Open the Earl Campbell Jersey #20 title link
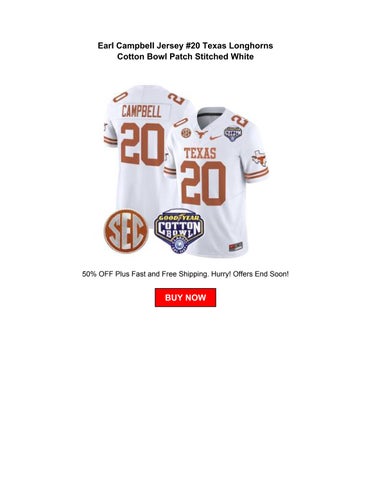This screenshot has height=480, width=371. 185,45
